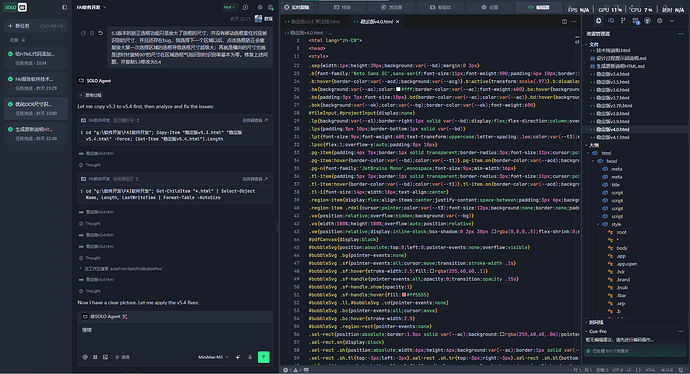Open the editor more-actions ellipsis menu
690x374 pixels.
click(x=574, y=22)
